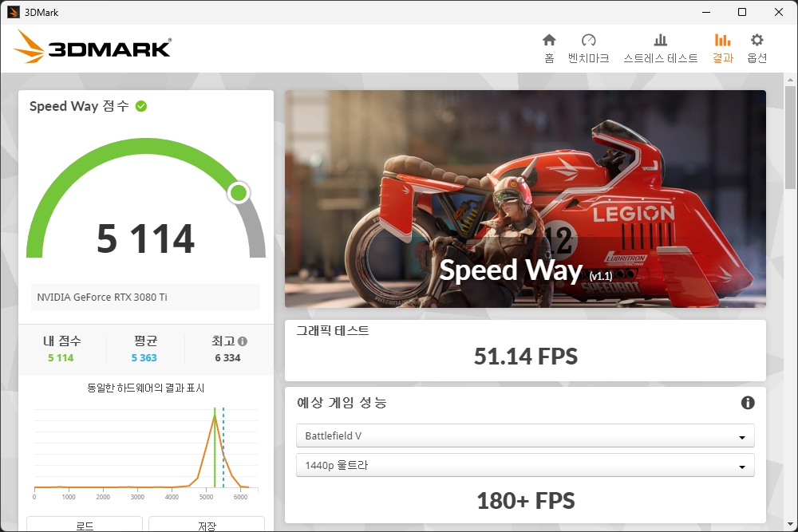Click the info icon next to 최고
798x532 pixels.
243,341
